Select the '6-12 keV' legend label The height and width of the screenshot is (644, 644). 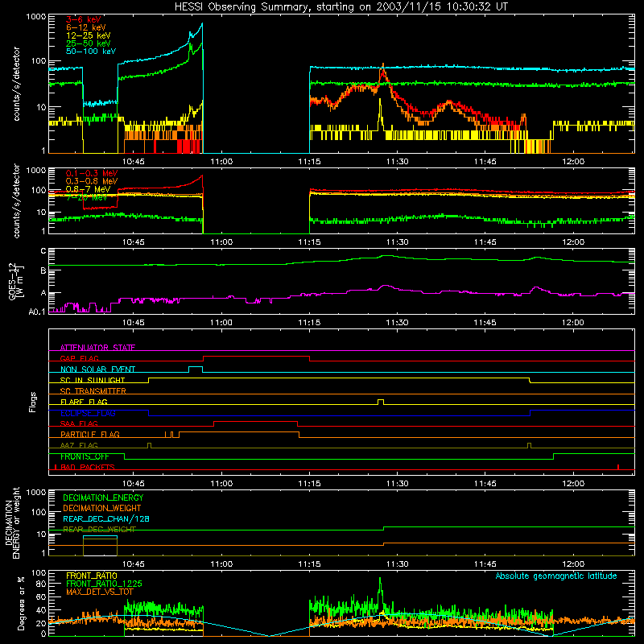pyautogui.click(x=86, y=27)
